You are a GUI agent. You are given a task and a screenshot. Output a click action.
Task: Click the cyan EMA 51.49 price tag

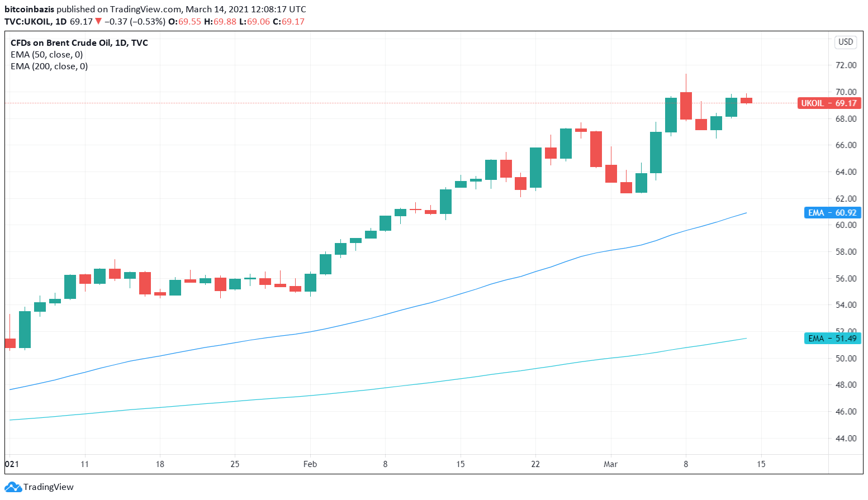(832, 339)
